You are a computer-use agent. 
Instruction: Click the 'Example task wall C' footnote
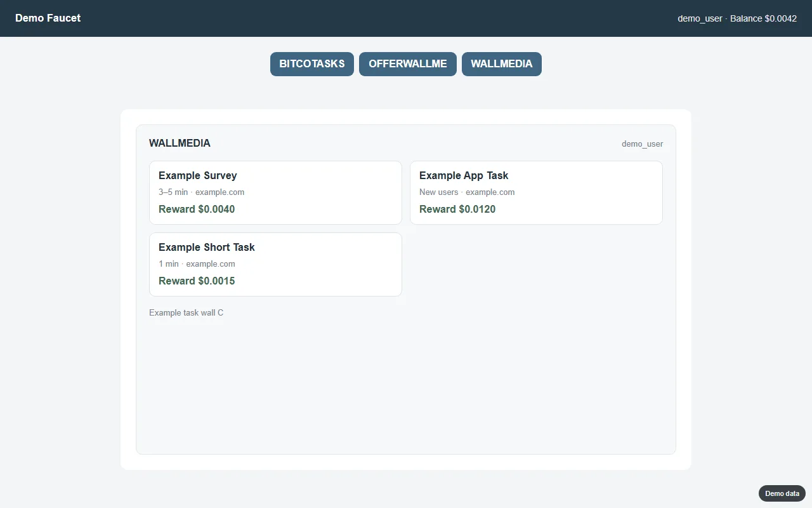(x=186, y=313)
